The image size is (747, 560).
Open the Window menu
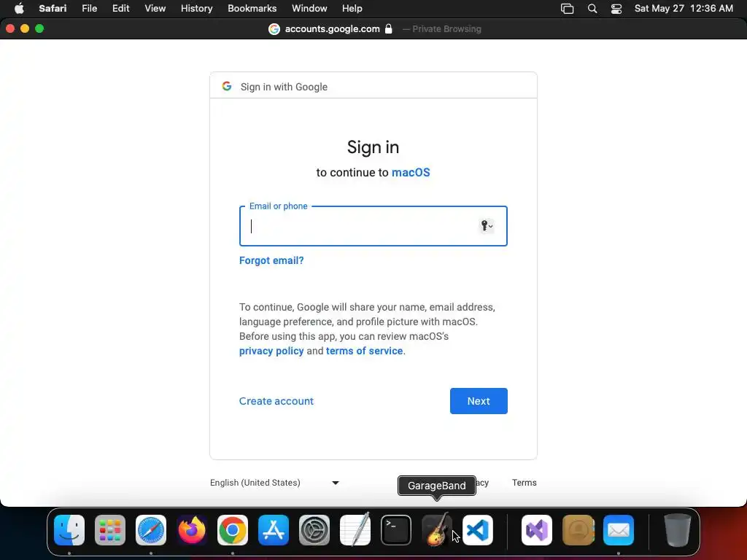click(x=309, y=9)
